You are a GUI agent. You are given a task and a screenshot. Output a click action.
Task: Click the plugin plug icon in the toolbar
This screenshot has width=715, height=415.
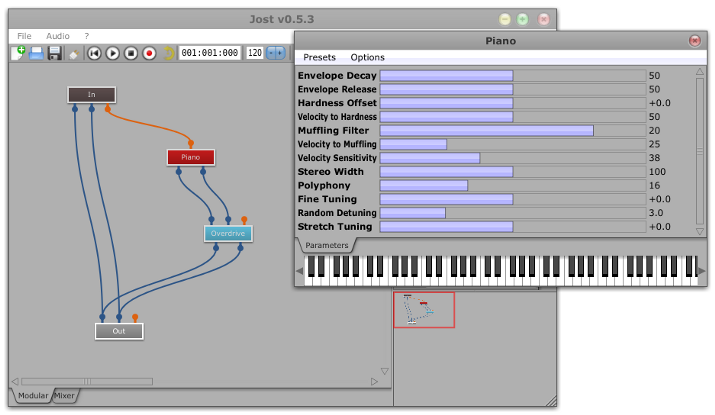(x=73, y=54)
